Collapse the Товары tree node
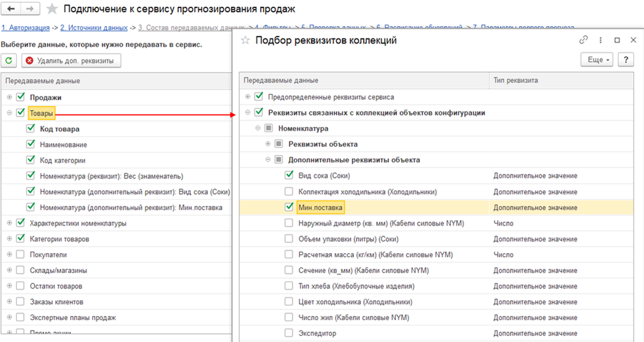This screenshot has height=342, width=644. pyautogui.click(x=9, y=113)
